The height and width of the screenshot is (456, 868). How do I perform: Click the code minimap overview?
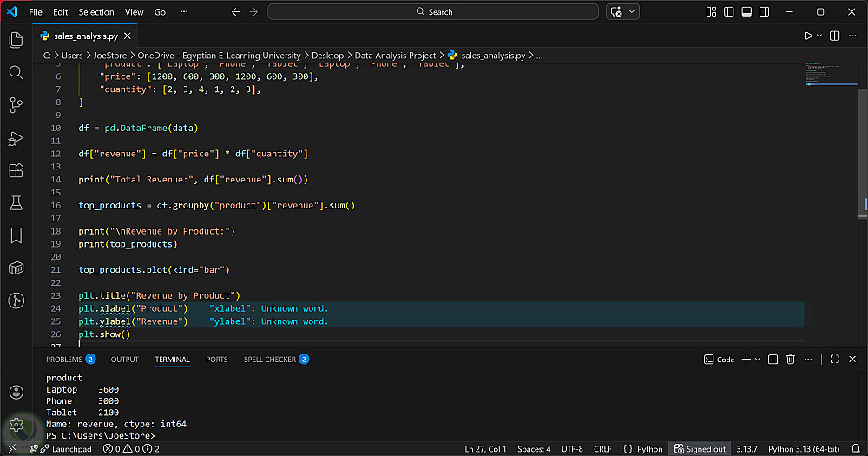[827, 74]
